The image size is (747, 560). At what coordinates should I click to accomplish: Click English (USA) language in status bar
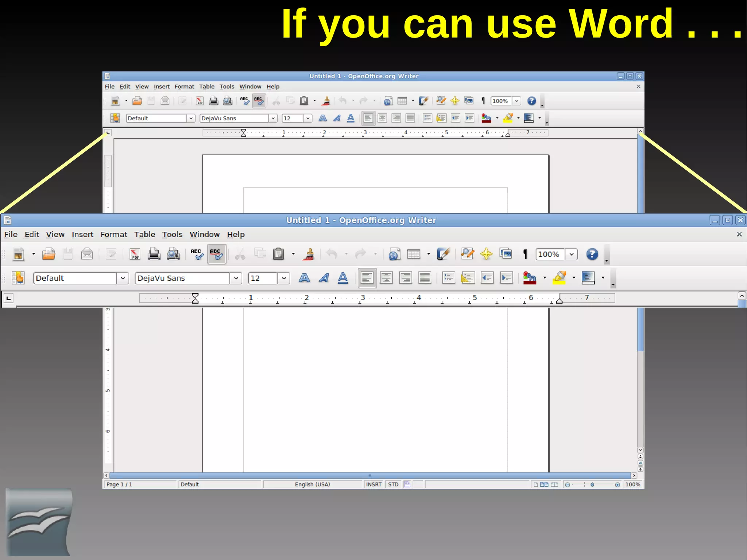click(x=312, y=484)
